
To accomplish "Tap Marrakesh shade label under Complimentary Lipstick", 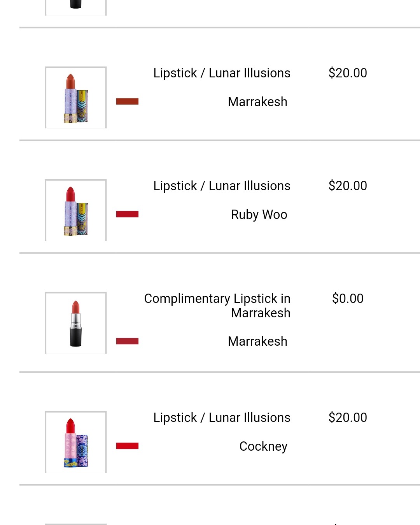I will point(257,341).
